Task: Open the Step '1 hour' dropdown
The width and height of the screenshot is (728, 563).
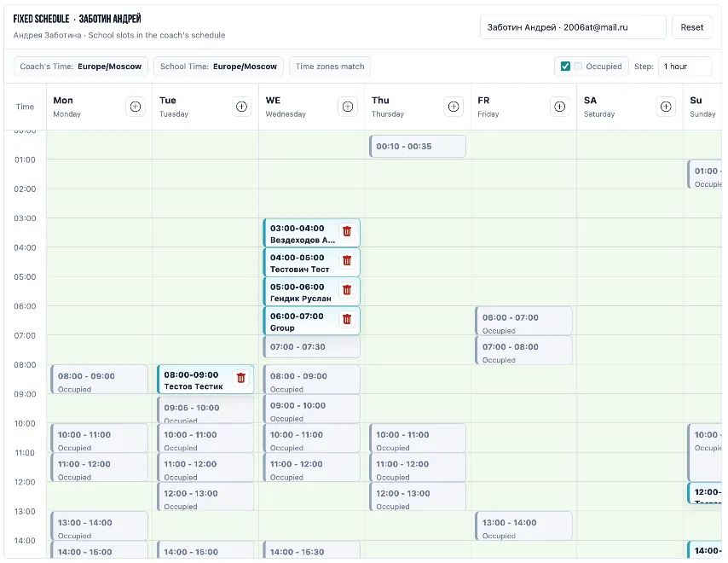Action: (x=685, y=66)
